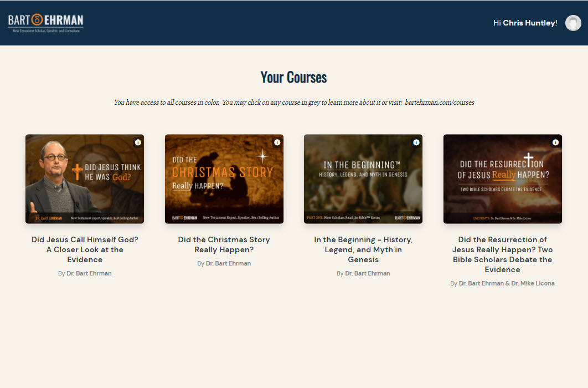Click info icon on Did Jesus Think He Was God card

(x=138, y=142)
